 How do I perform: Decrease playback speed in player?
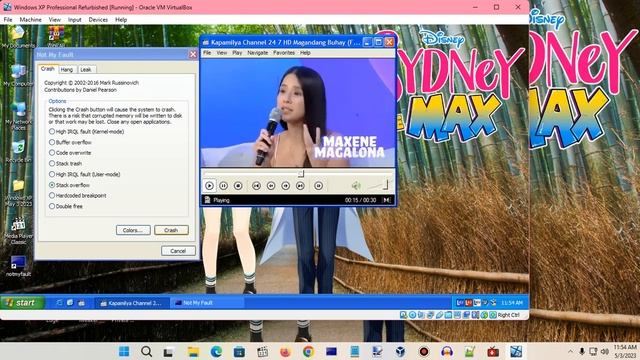(271, 186)
